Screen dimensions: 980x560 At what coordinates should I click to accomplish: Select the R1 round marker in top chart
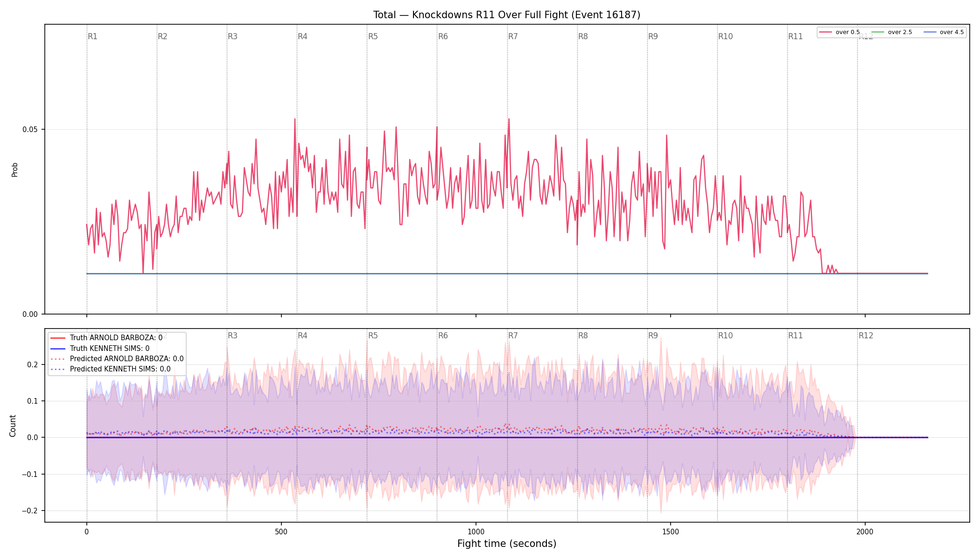(93, 36)
